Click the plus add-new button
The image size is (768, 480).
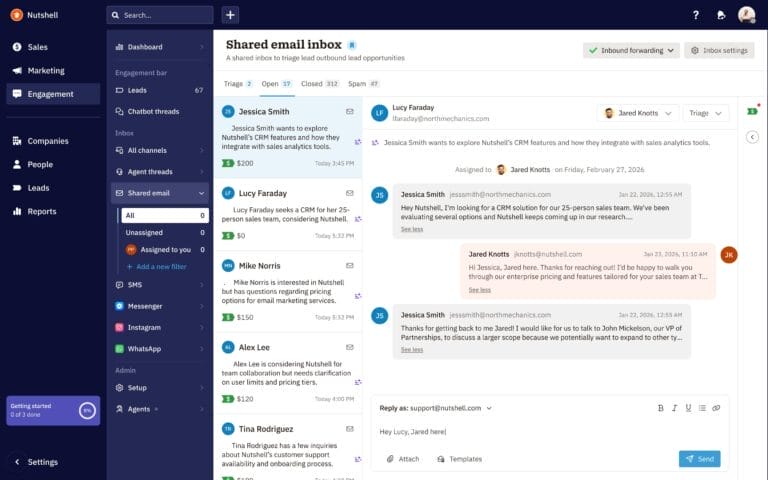pos(230,15)
